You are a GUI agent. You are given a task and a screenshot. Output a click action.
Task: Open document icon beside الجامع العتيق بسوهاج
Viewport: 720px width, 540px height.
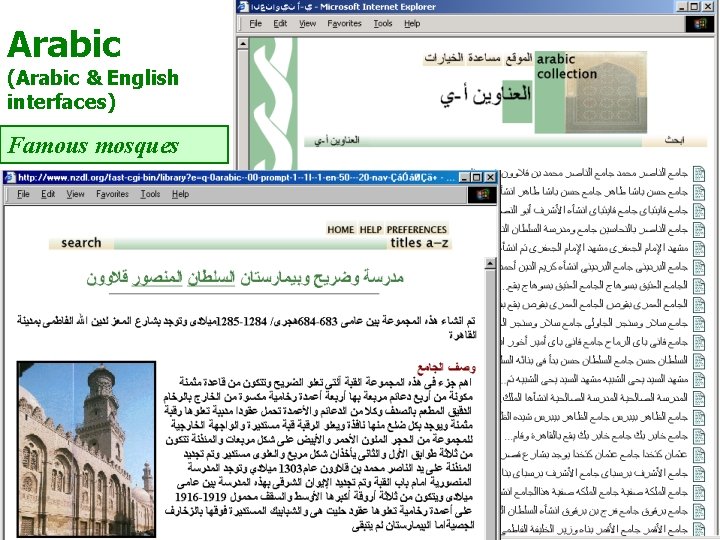(699, 286)
